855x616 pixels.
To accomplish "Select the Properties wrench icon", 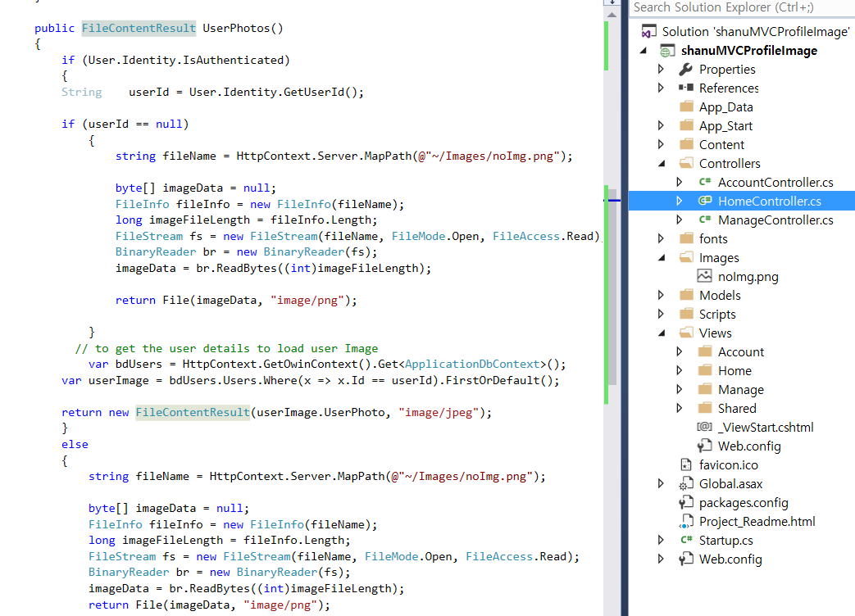I will [x=685, y=69].
